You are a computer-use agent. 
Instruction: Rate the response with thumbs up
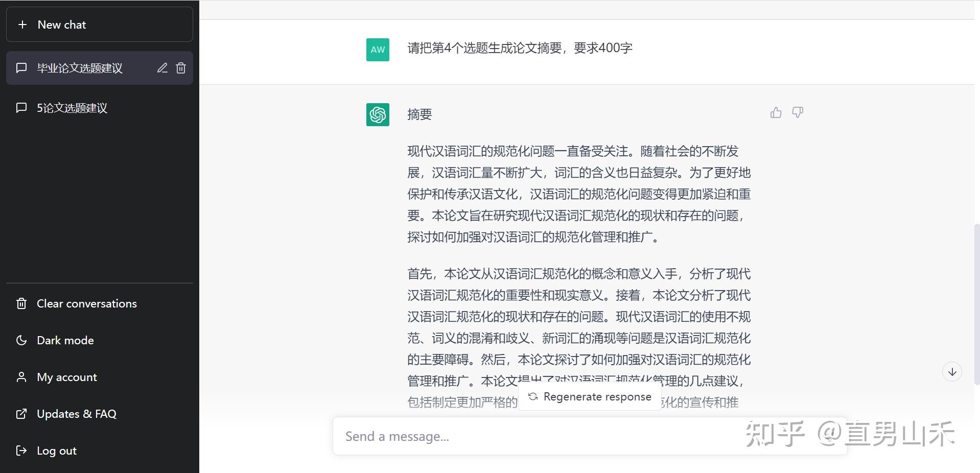pyautogui.click(x=776, y=112)
